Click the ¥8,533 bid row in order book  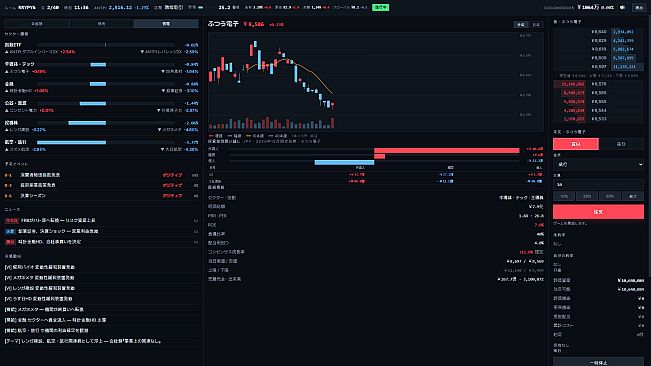point(598,119)
